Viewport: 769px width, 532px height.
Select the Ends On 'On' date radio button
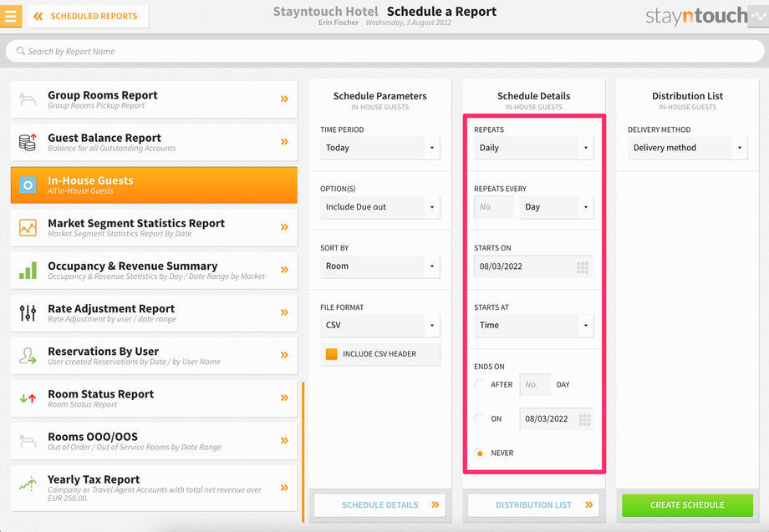pos(480,419)
